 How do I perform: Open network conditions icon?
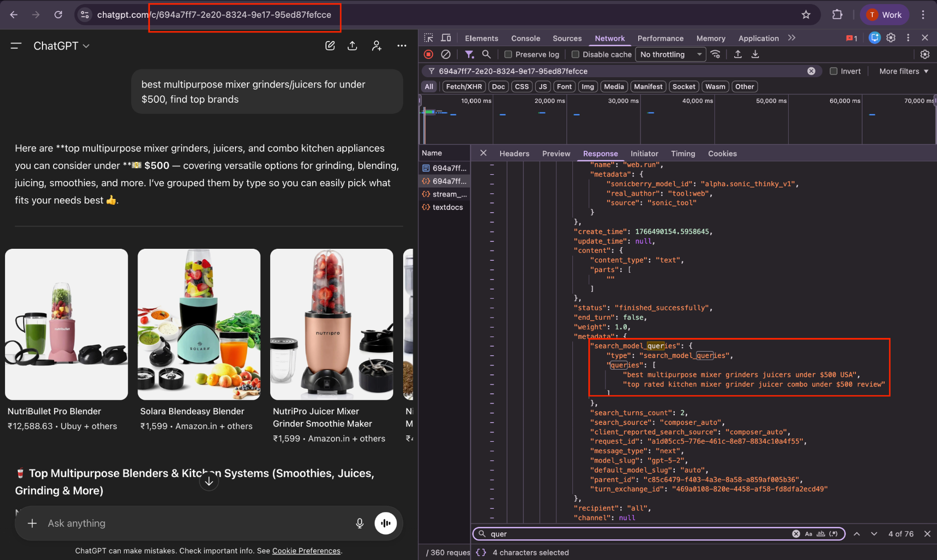(716, 54)
